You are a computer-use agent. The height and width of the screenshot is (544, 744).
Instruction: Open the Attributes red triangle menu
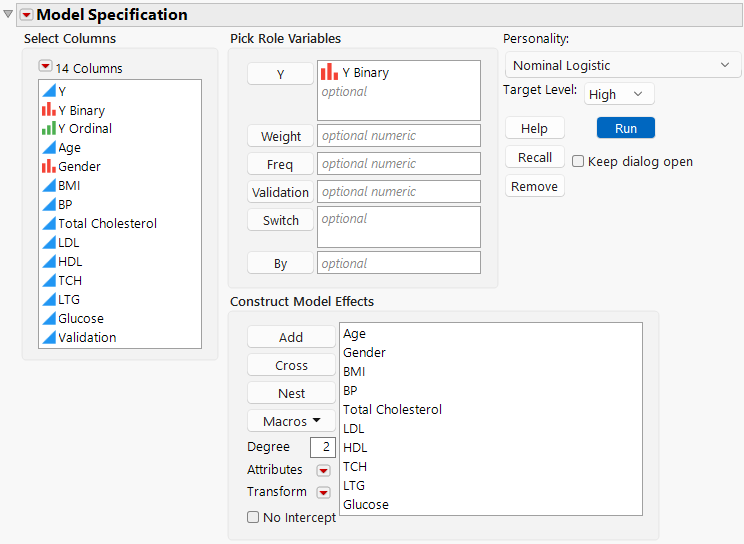323,470
